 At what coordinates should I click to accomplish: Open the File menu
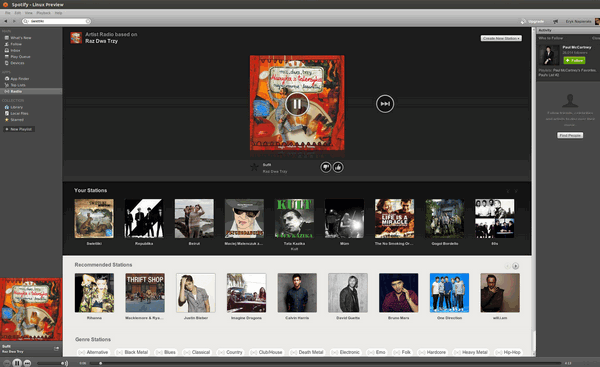coord(8,13)
